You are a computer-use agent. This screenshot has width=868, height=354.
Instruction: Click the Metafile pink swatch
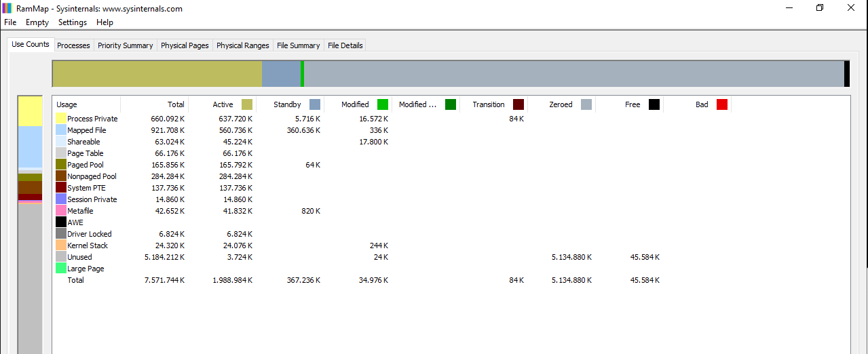60,211
